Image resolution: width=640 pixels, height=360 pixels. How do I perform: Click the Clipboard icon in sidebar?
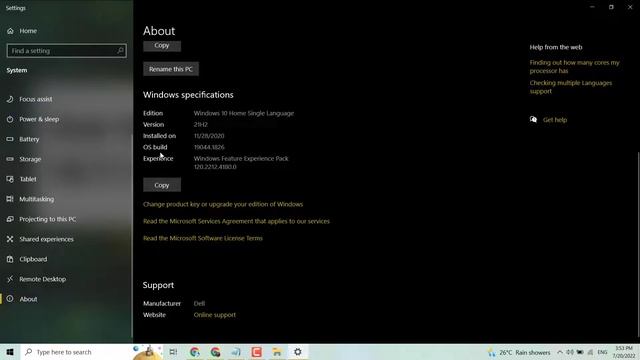(10, 259)
